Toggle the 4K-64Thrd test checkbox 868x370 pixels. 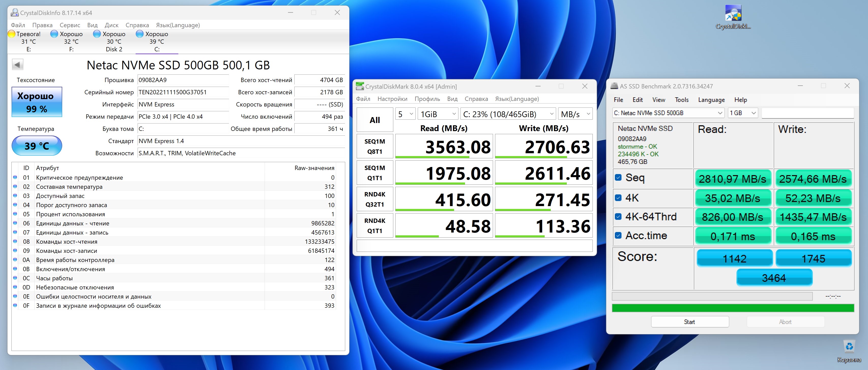(618, 217)
